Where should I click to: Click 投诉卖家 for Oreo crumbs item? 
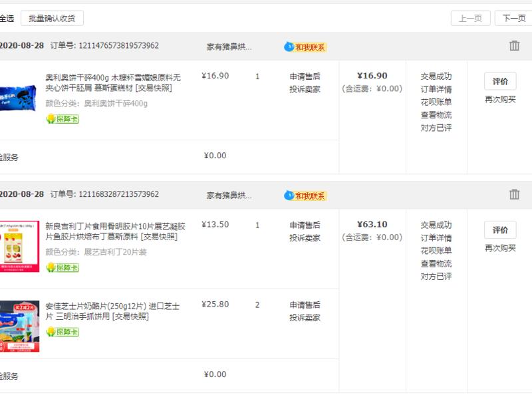click(305, 89)
